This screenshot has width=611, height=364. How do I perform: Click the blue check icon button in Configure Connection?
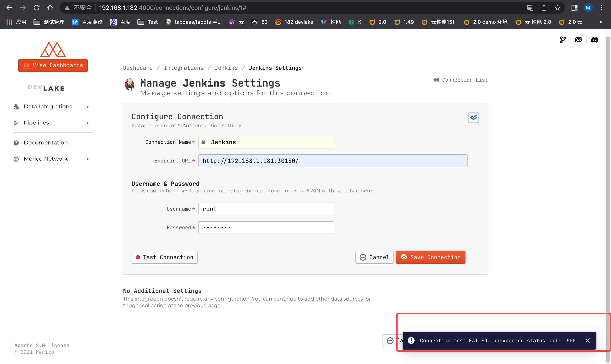coord(473,117)
